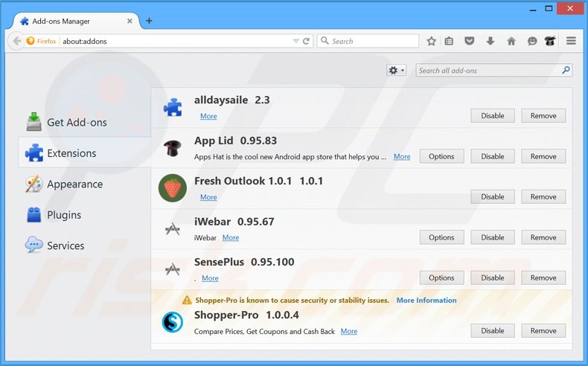Viewport: 588px width, 366px height.
Task: Click the 'SensePlus' extension title
Action: point(219,262)
